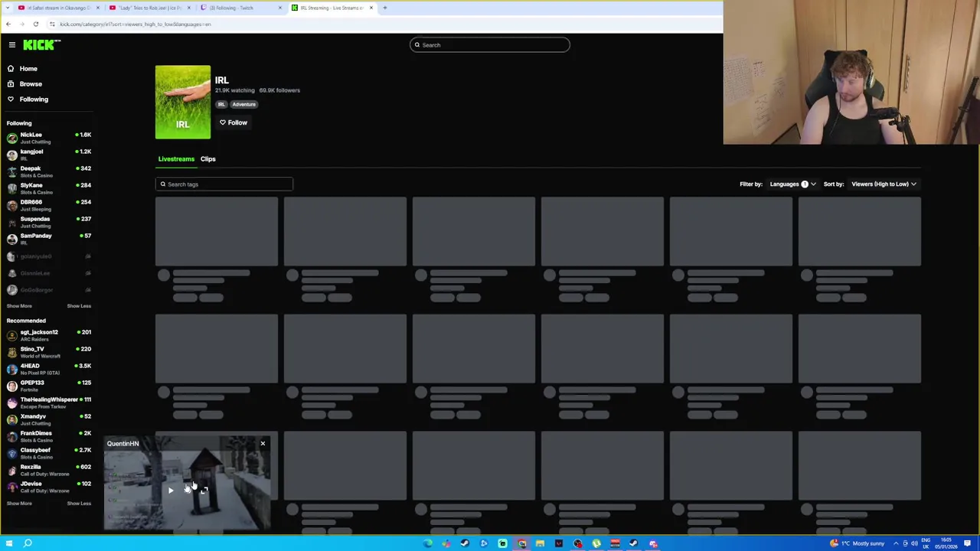This screenshot has height=551, width=980.
Task: Open Following in the sidebar
Action: [34, 99]
